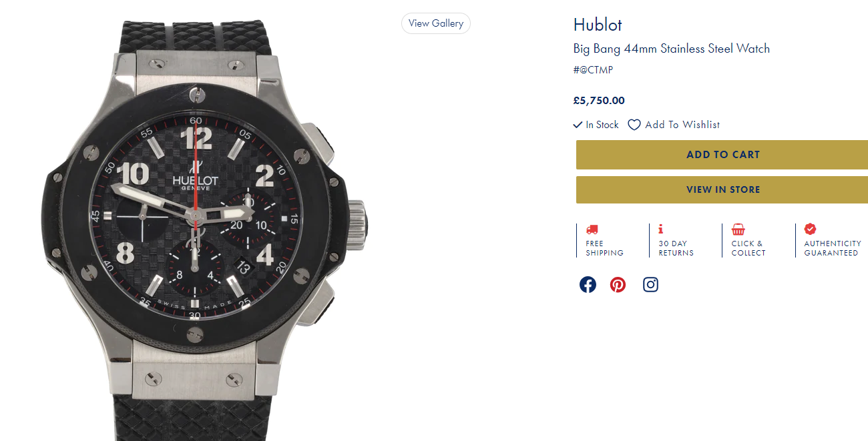Click the wishlist heart icon
The width and height of the screenshot is (868, 441).
pyautogui.click(x=634, y=125)
